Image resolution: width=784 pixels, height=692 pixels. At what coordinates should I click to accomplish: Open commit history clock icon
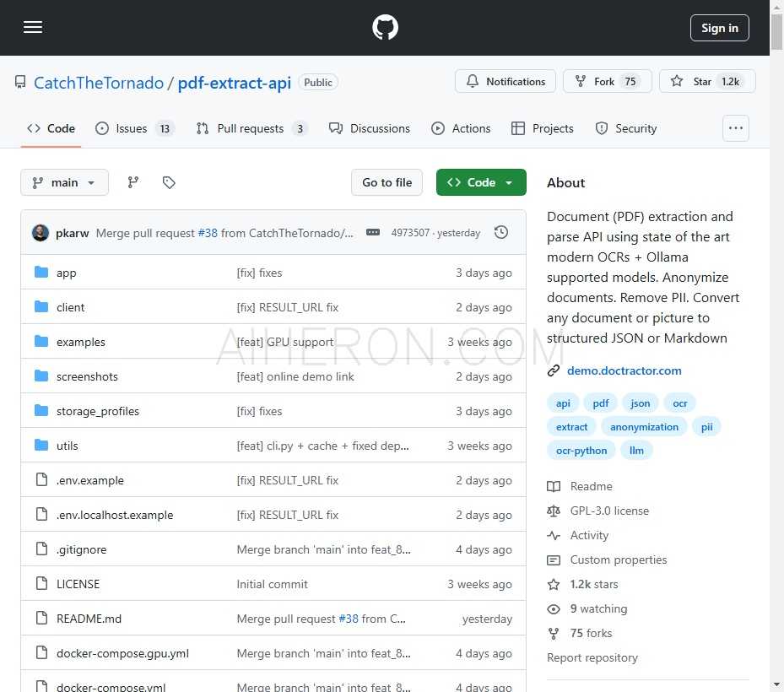pos(501,233)
